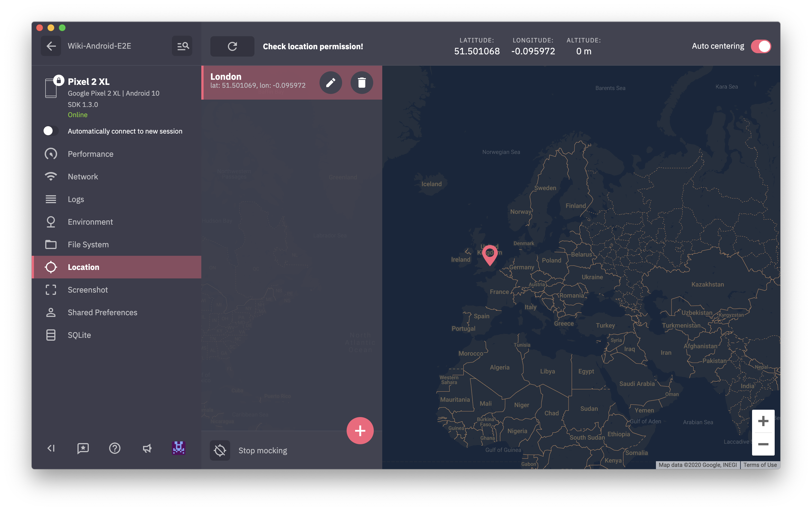Zoom in the map with plus
The height and width of the screenshot is (511, 812).
pos(763,421)
